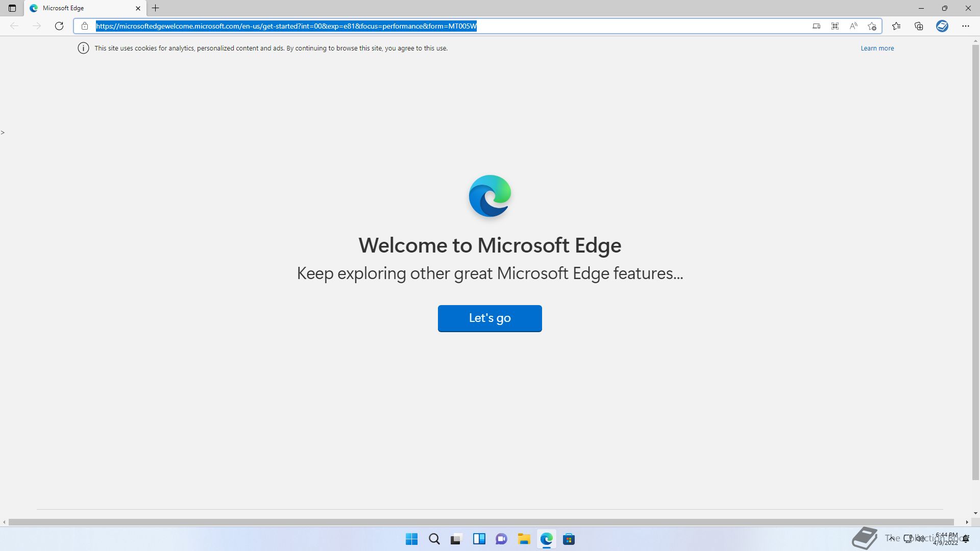Open the tab actions menu icon

point(12,8)
